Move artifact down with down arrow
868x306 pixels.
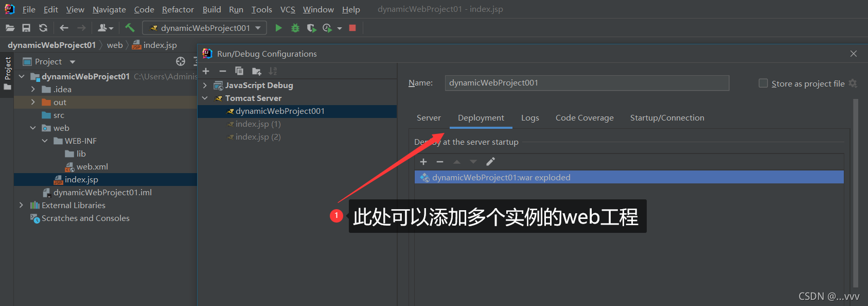(x=473, y=162)
